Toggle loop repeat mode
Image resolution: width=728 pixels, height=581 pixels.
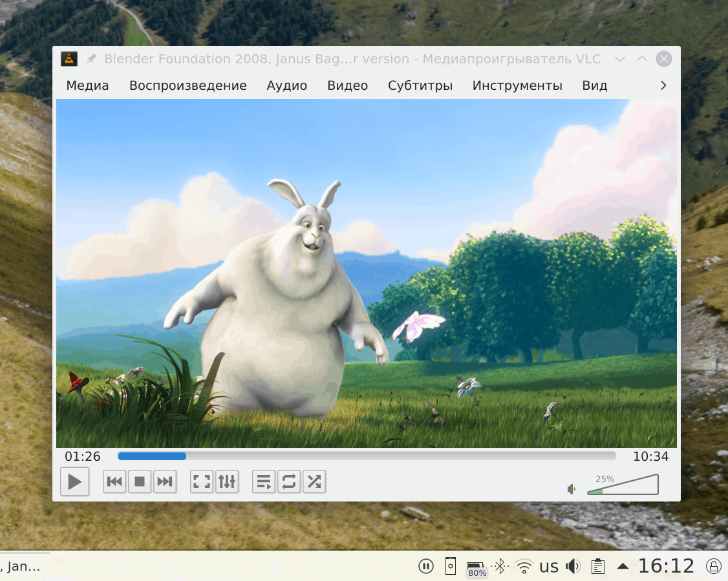289,481
